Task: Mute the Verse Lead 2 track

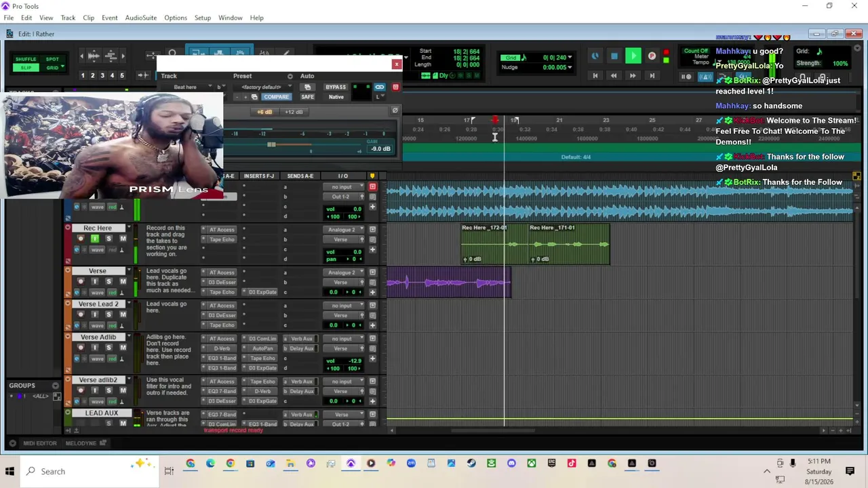Action: pyautogui.click(x=123, y=314)
